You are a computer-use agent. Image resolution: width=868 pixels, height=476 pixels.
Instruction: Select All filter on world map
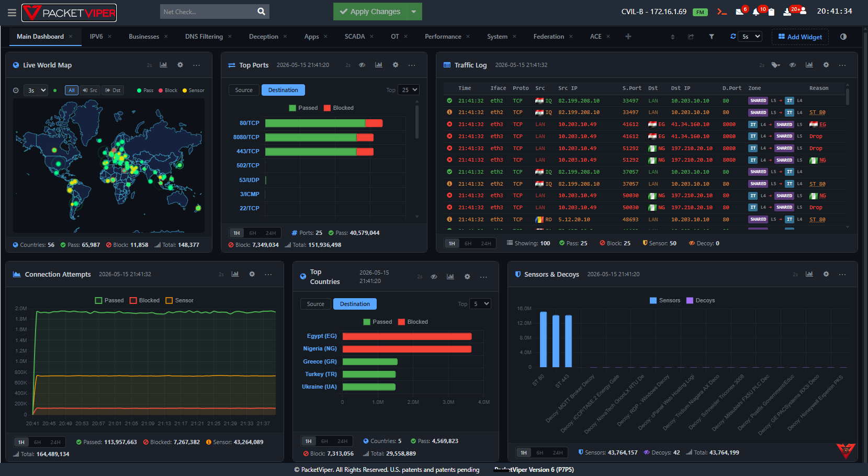pyautogui.click(x=72, y=90)
